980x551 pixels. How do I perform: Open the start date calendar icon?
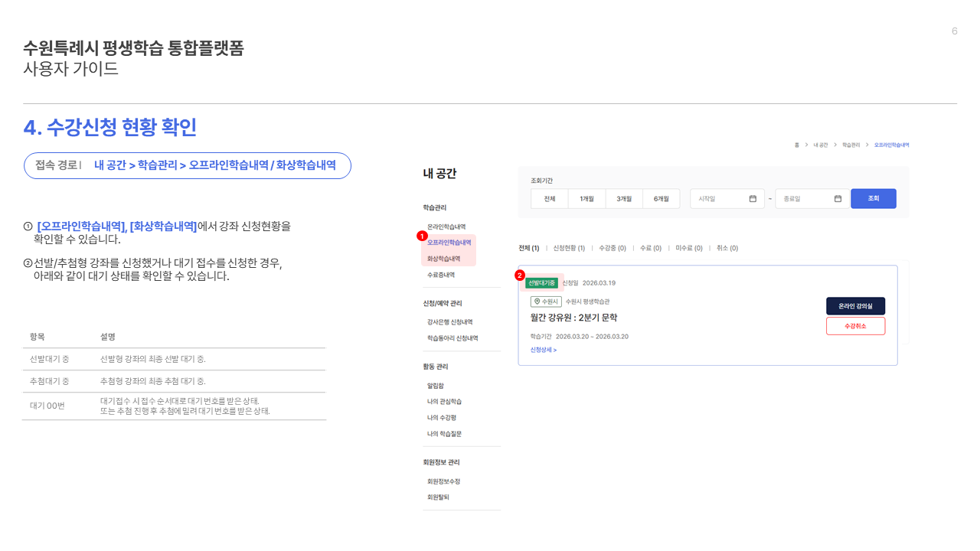click(x=752, y=199)
